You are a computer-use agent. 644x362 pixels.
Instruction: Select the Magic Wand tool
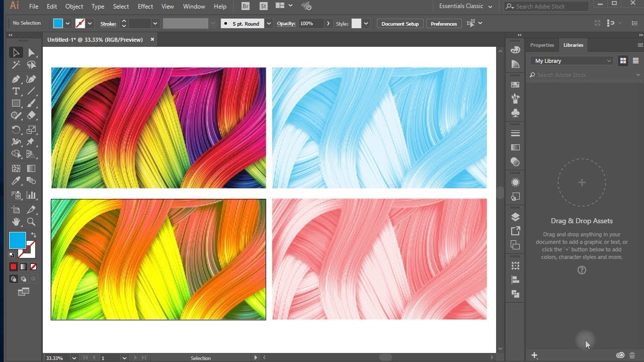[16, 65]
